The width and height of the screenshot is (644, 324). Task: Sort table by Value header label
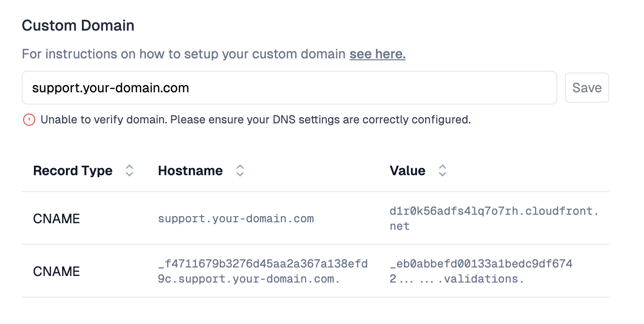coord(407,170)
